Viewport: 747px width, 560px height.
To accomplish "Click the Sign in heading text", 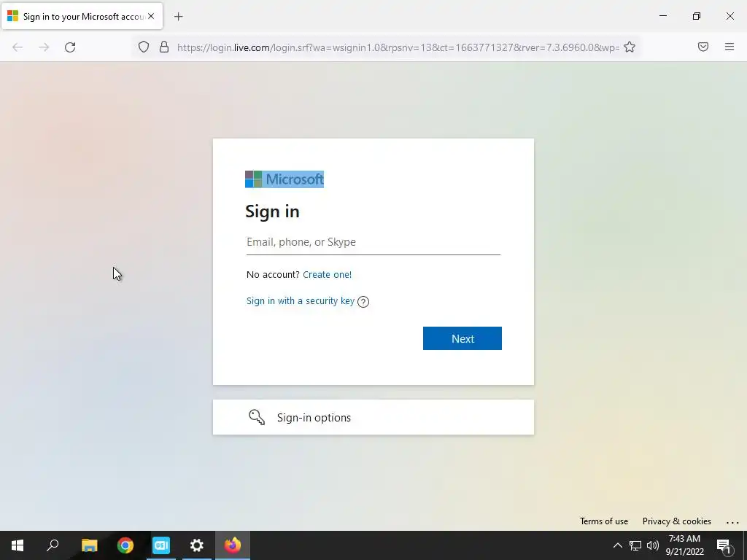I will click(272, 211).
